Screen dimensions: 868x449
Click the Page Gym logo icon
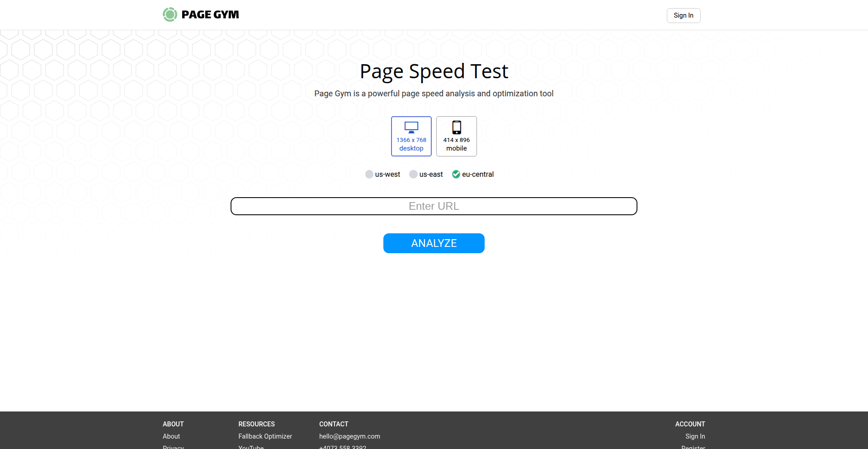click(x=170, y=14)
